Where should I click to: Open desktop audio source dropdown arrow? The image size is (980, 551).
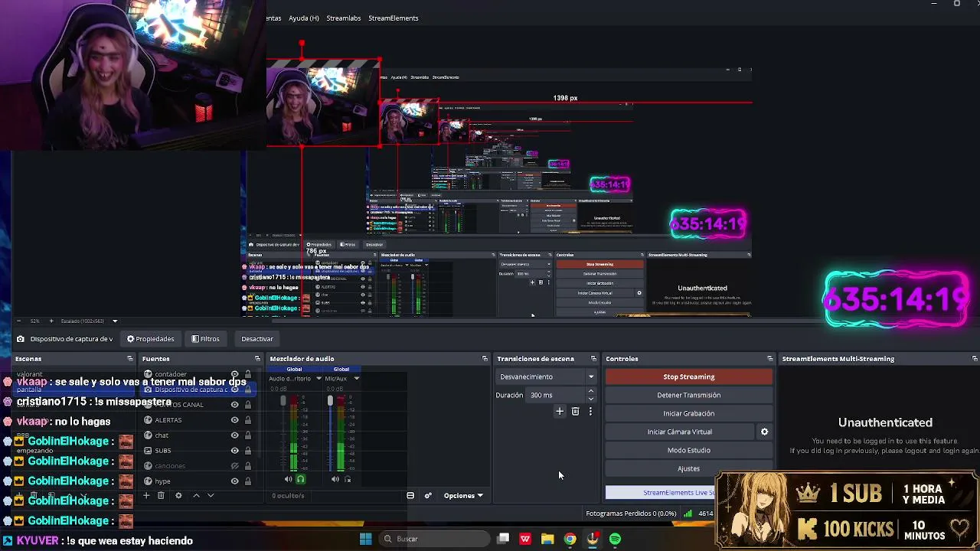tap(318, 378)
